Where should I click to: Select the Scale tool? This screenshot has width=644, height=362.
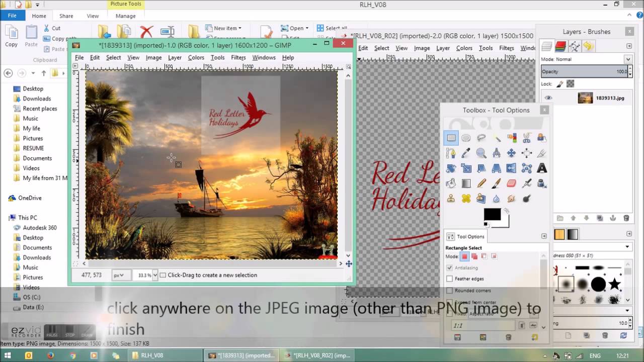click(x=466, y=168)
